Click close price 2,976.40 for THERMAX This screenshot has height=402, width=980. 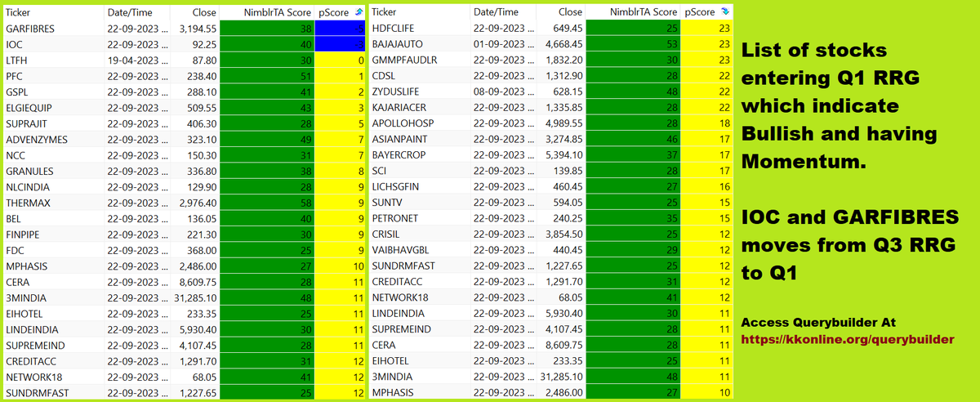[x=199, y=203]
